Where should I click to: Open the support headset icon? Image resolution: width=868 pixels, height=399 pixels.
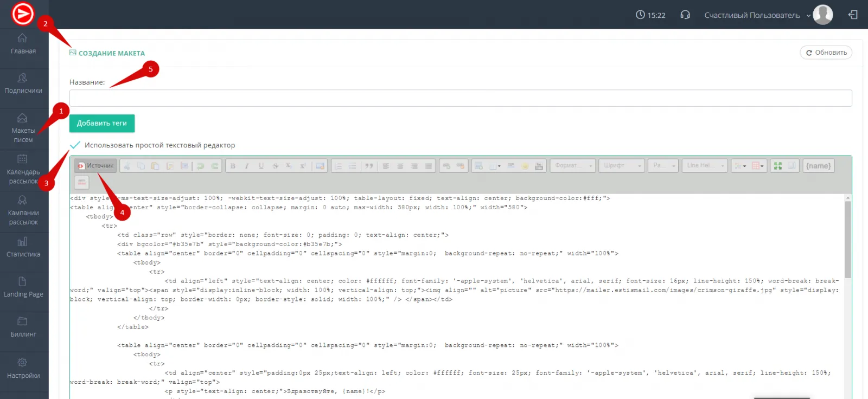pos(685,15)
